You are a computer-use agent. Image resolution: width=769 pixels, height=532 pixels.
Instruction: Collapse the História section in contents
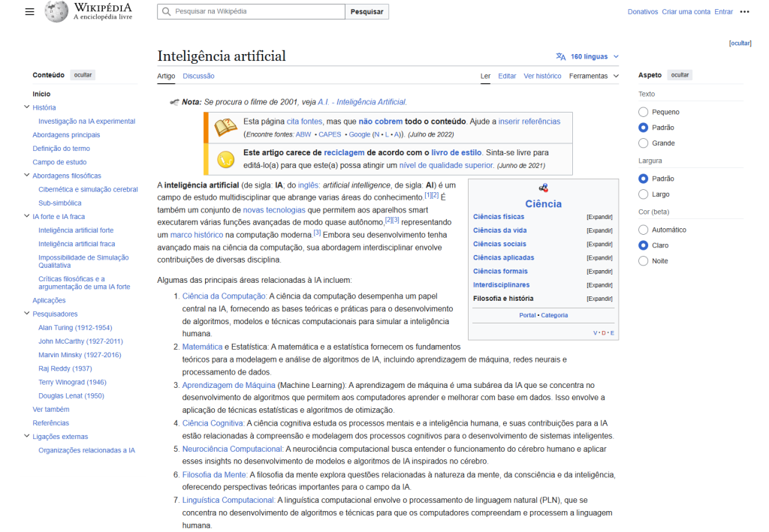pyautogui.click(x=26, y=107)
